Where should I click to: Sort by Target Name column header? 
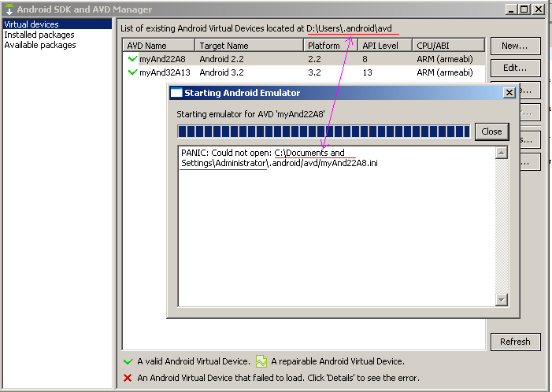click(x=249, y=46)
